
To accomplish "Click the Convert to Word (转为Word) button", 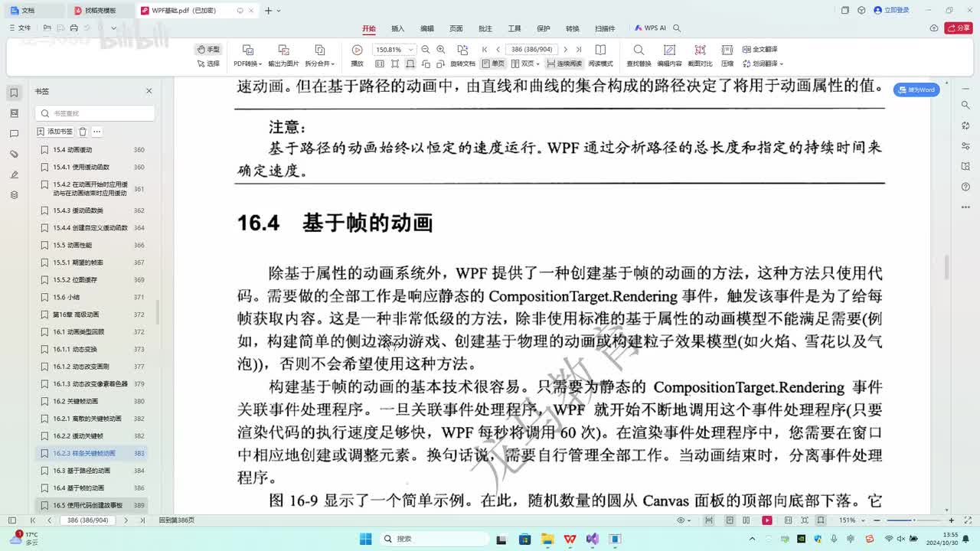I will click(917, 90).
